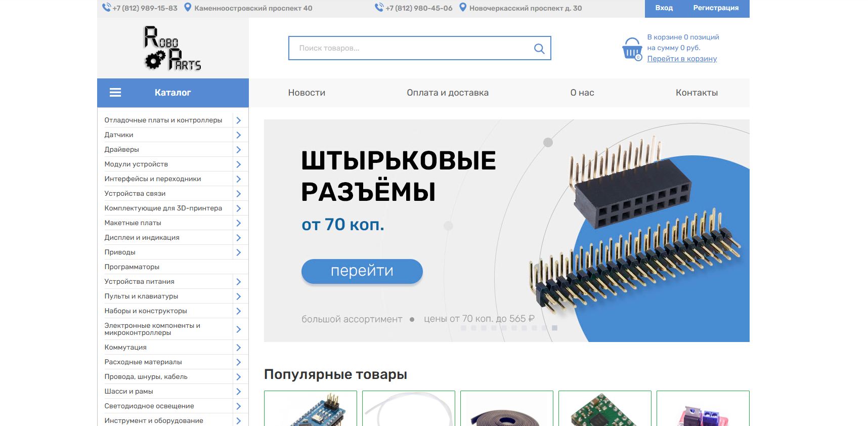Click the Каменноостровский проспект 40 address text
The image size is (868, 426).
253,8
